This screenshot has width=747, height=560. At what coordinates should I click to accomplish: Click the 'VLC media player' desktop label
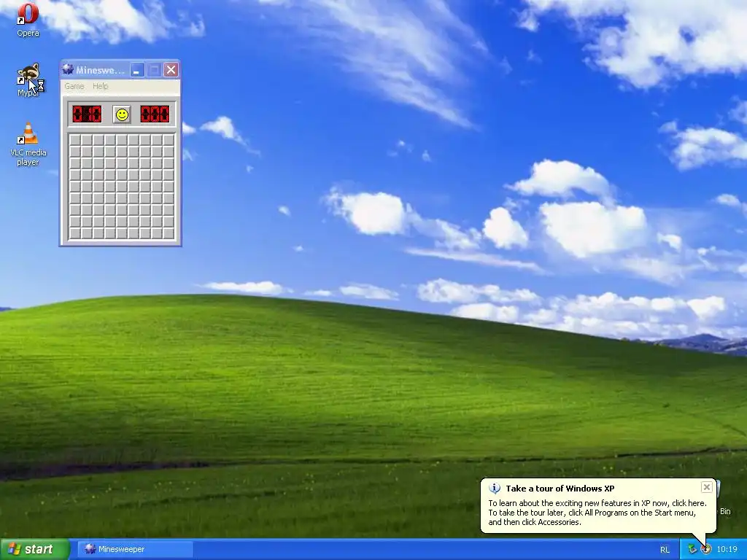(x=28, y=157)
